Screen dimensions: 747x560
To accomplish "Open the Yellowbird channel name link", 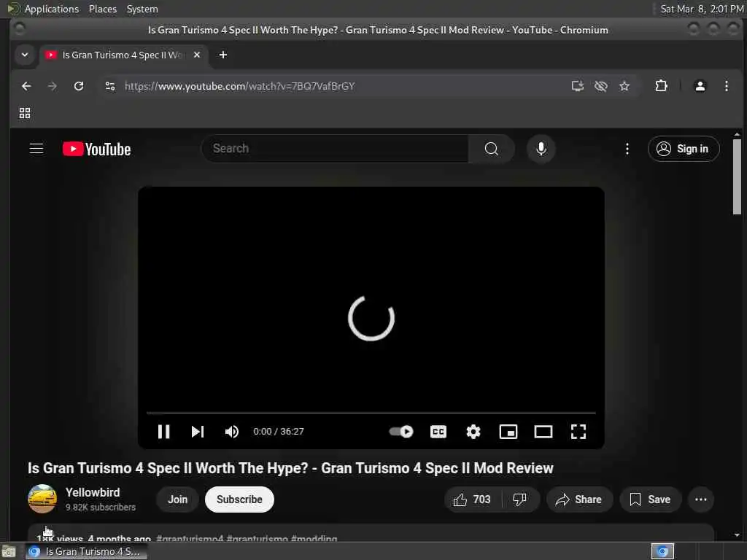I will click(93, 492).
